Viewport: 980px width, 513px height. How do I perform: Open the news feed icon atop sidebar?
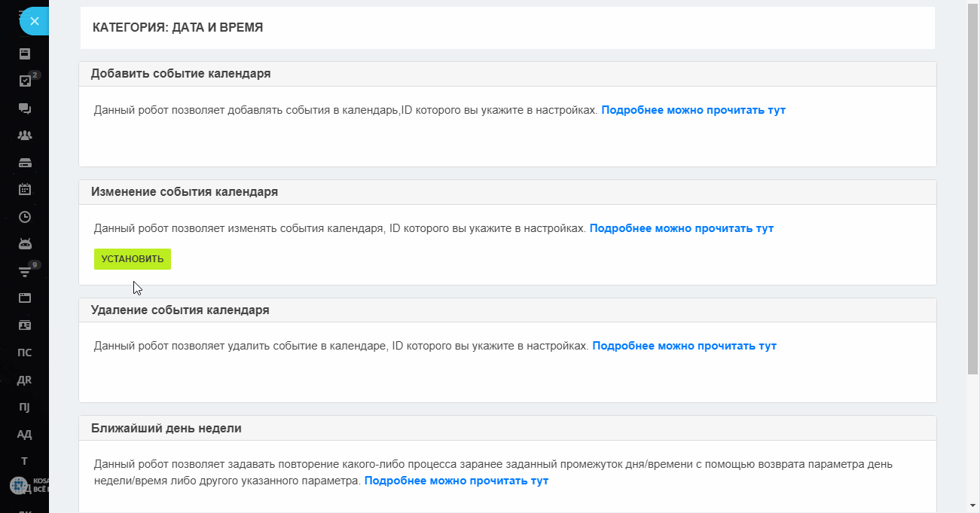click(x=25, y=54)
